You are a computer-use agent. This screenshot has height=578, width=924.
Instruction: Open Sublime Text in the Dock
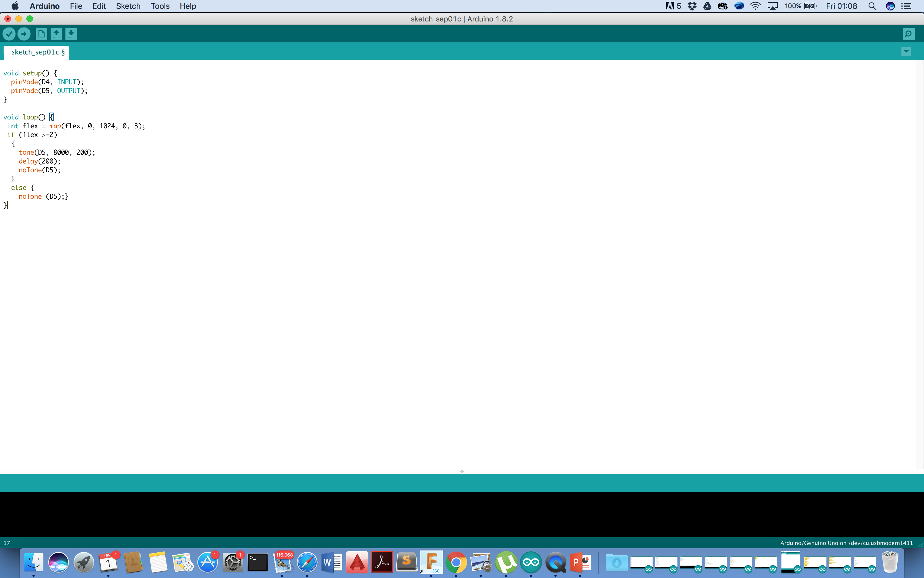click(407, 562)
